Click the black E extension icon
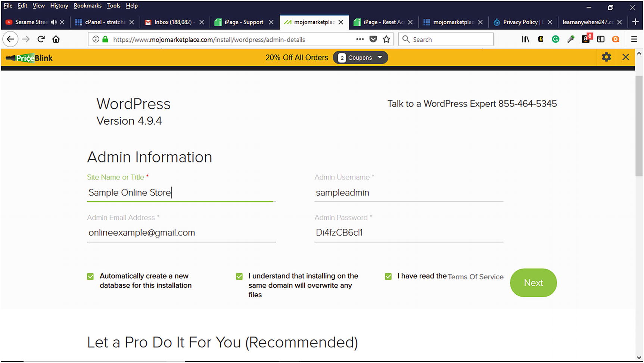Screen dimensions: 644x363 click(x=541, y=39)
